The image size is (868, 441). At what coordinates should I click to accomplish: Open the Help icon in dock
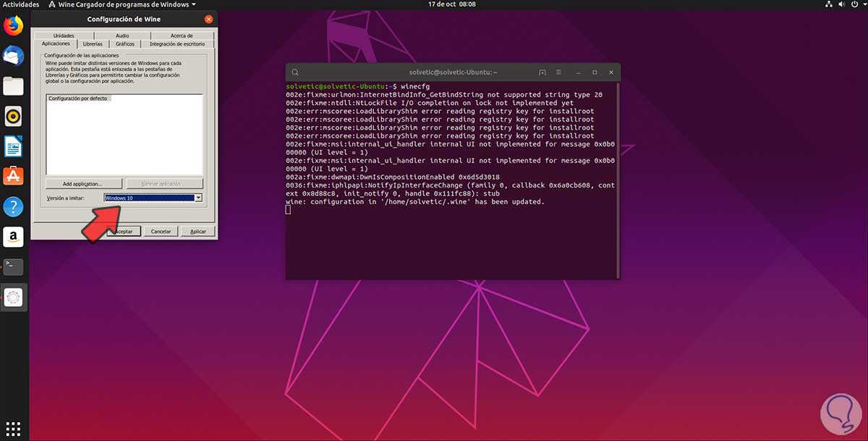14,206
